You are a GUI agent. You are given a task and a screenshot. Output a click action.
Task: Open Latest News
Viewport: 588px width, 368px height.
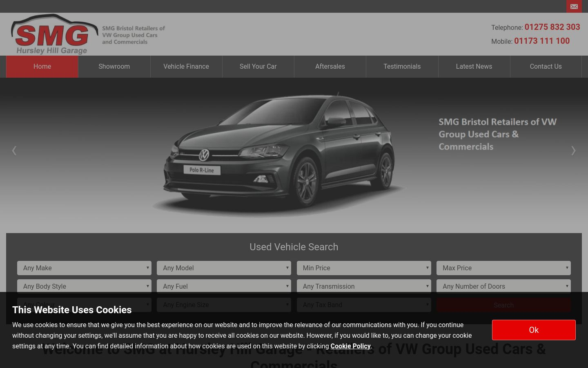pyautogui.click(x=474, y=67)
